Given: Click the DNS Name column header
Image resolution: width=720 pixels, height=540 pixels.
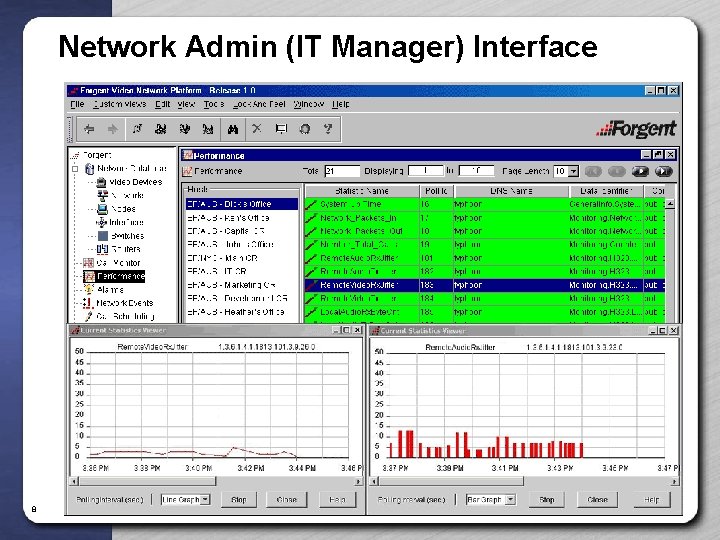Looking at the screenshot, I should click(x=511, y=191).
